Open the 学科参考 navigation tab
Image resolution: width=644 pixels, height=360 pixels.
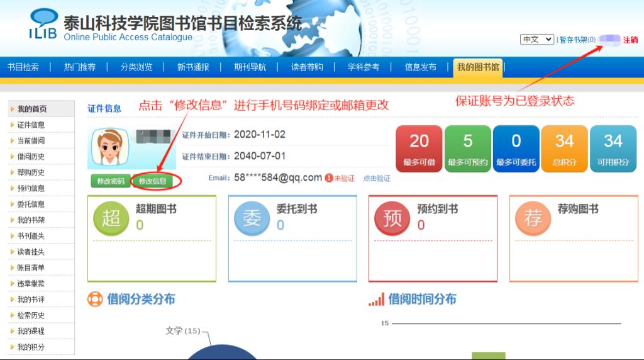point(364,67)
